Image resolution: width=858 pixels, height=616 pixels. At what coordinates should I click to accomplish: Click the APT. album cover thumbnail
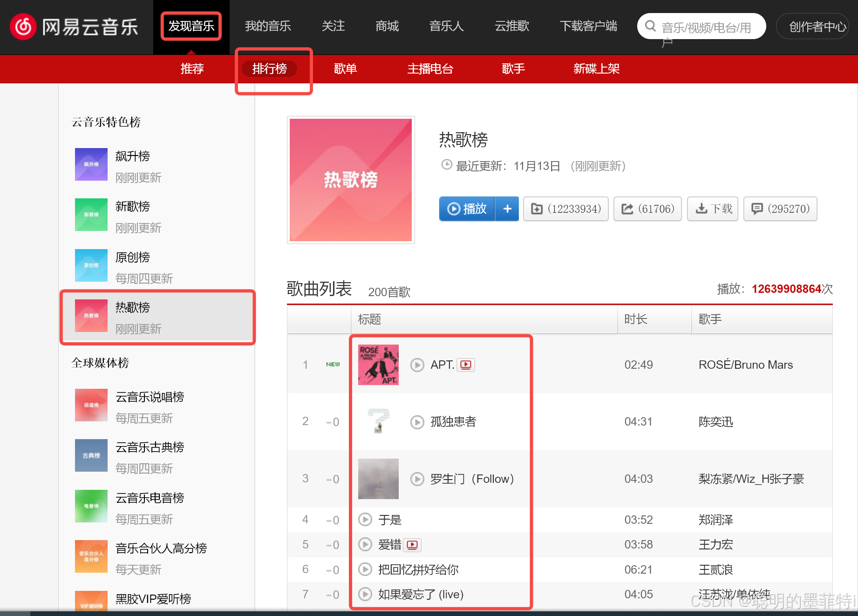tap(378, 365)
